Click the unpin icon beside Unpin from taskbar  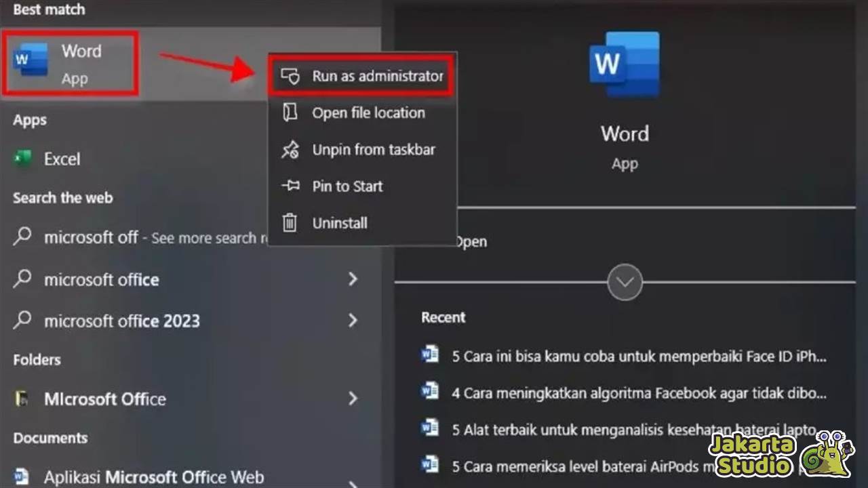pos(290,150)
